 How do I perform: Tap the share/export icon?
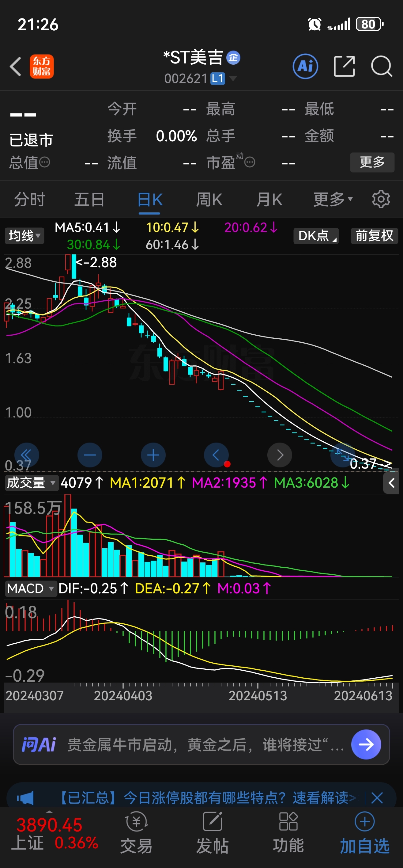(x=345, y=67)
